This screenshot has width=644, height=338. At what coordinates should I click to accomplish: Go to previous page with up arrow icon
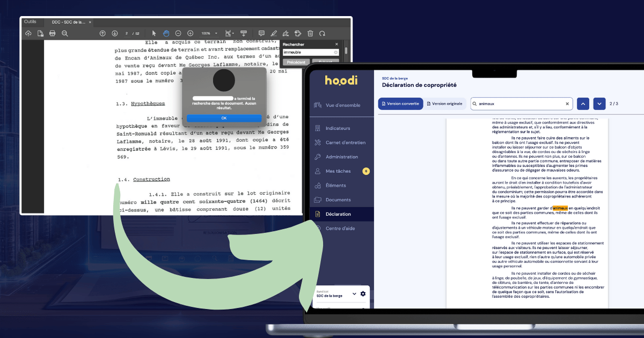pyautogui.click(x=103, y=33)
